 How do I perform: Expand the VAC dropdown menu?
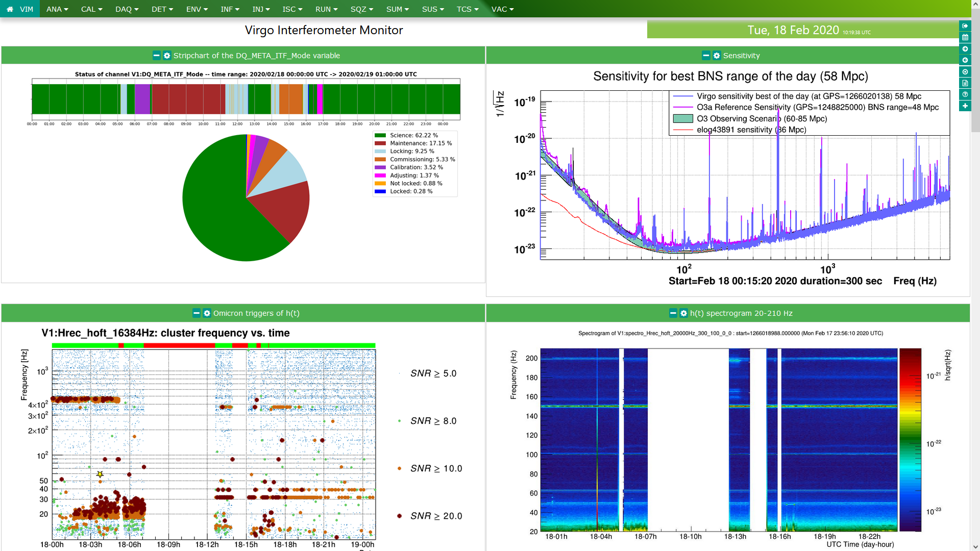(x=502, y=9)
